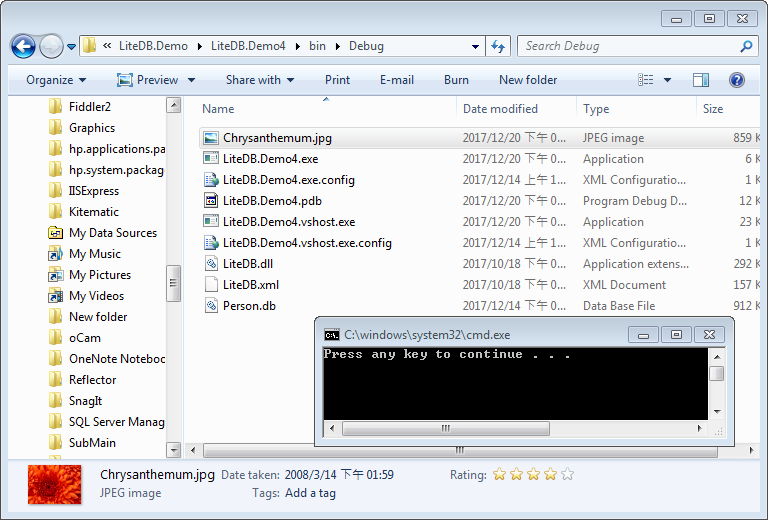768x520 pixels.
Task: Click the Chrysanthemum thumbnail in details pane
Action: tap(55, 484)
